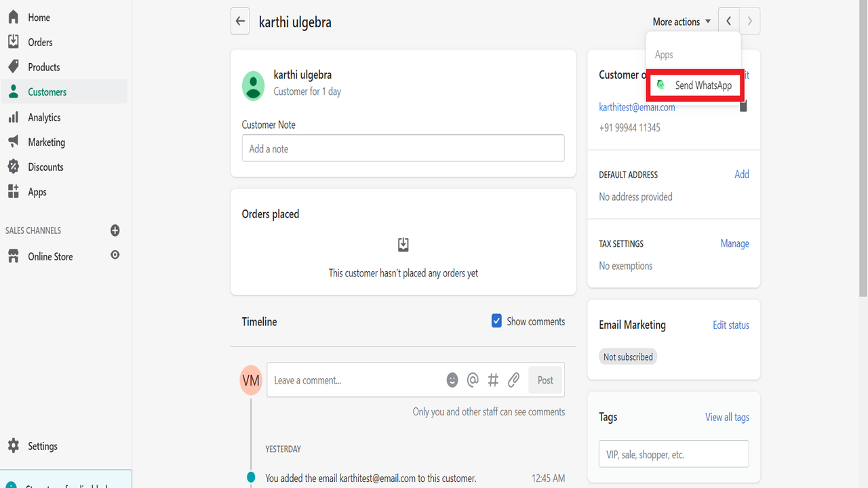Attach a file with paperclip icon
This screenshot has width=868, height=488.
pyautogui.click(x=514, y=380)
